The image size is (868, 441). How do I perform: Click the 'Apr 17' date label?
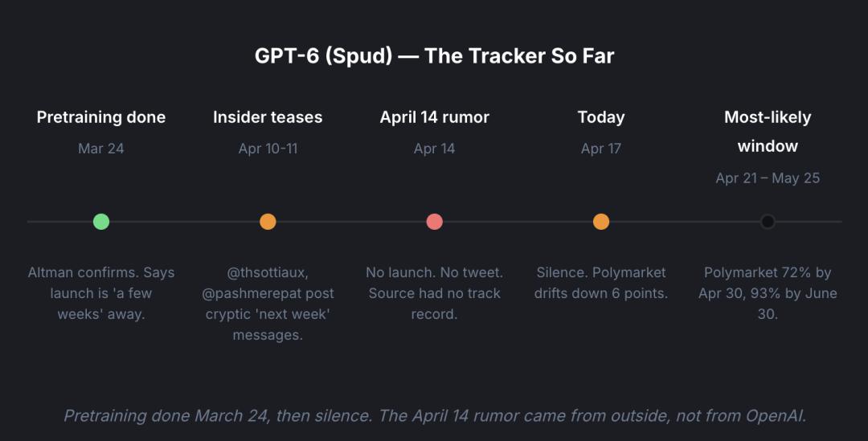pos(601,149)
